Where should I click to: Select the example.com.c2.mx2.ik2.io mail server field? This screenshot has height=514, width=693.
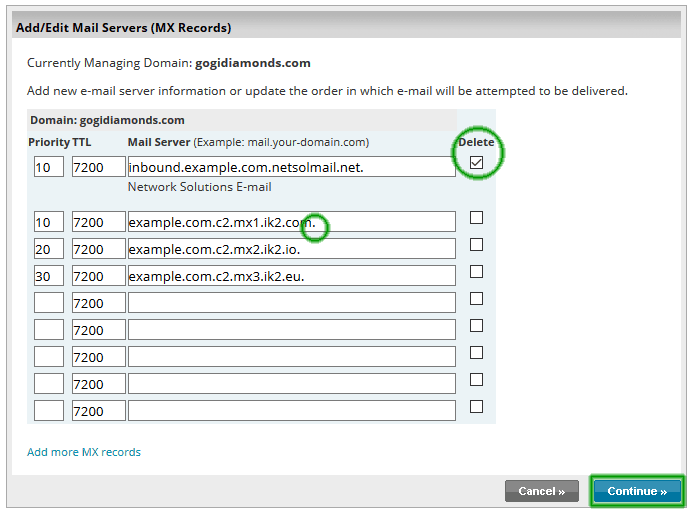tap(291, 249)
